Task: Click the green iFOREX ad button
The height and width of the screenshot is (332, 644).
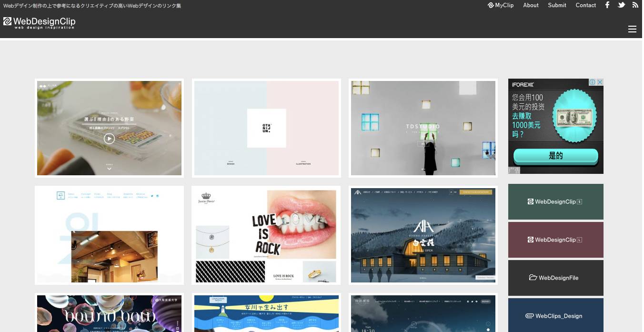Action: 555,156
